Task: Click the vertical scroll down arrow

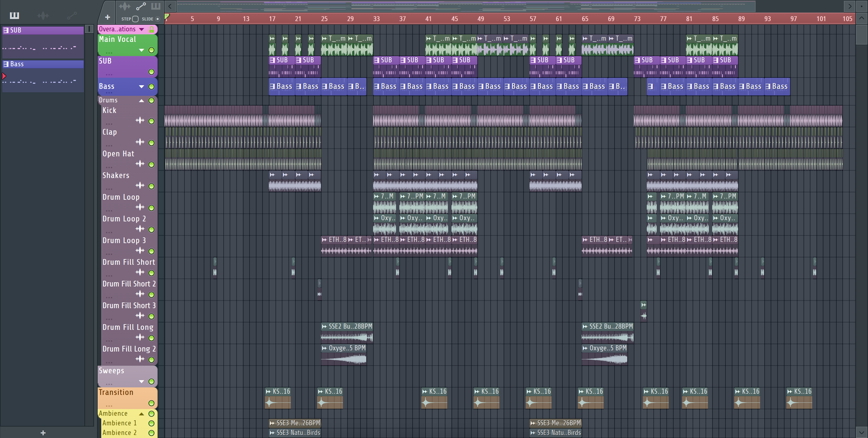Action: click(862, 432)
